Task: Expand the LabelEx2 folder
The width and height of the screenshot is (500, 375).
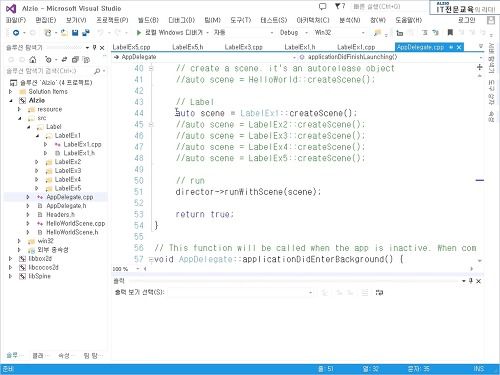Action: point(37,162)
